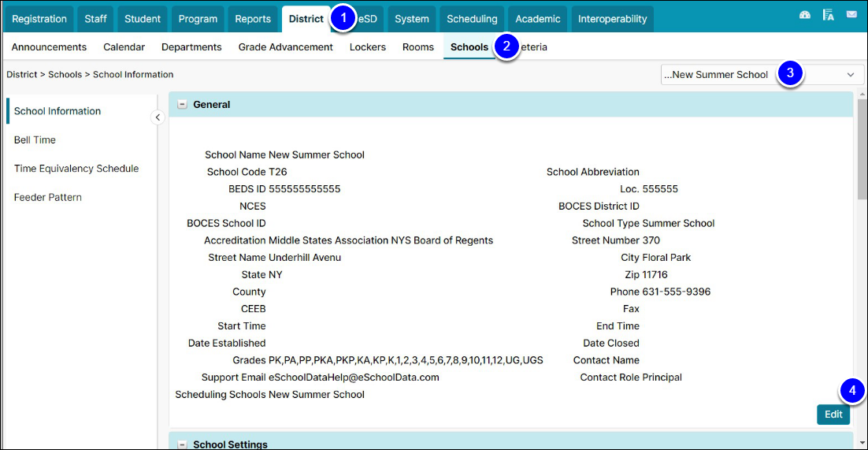The height and width of the screenshot is (450, 868).
Task: Collapse the General section
Action: point(182,104)
